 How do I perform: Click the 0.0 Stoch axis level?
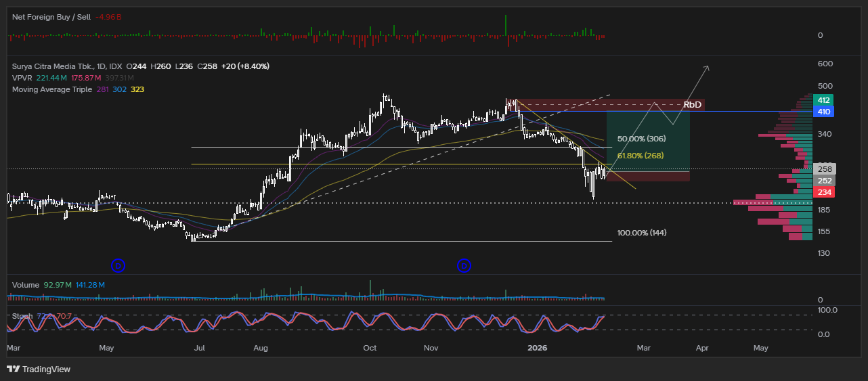tap(824, 334)
